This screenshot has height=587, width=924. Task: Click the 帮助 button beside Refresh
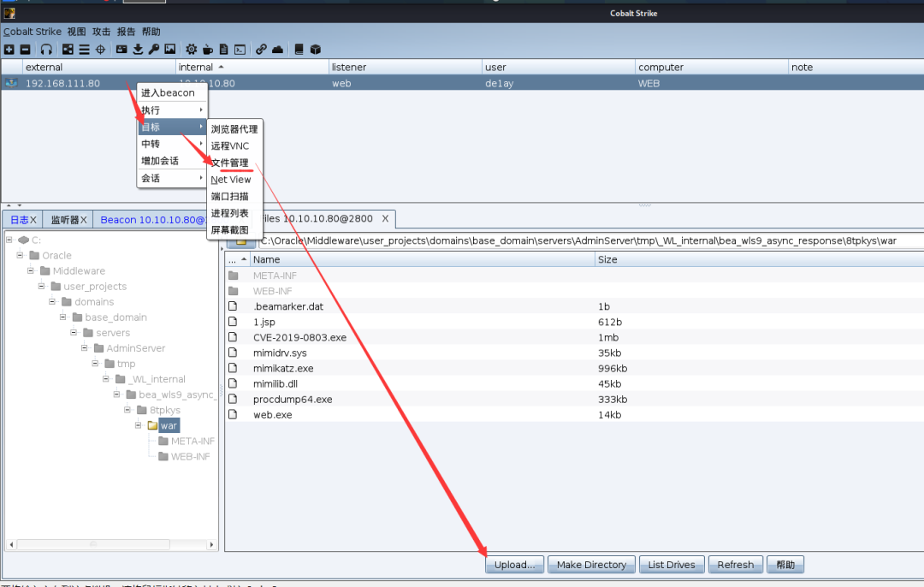(785, 565)
